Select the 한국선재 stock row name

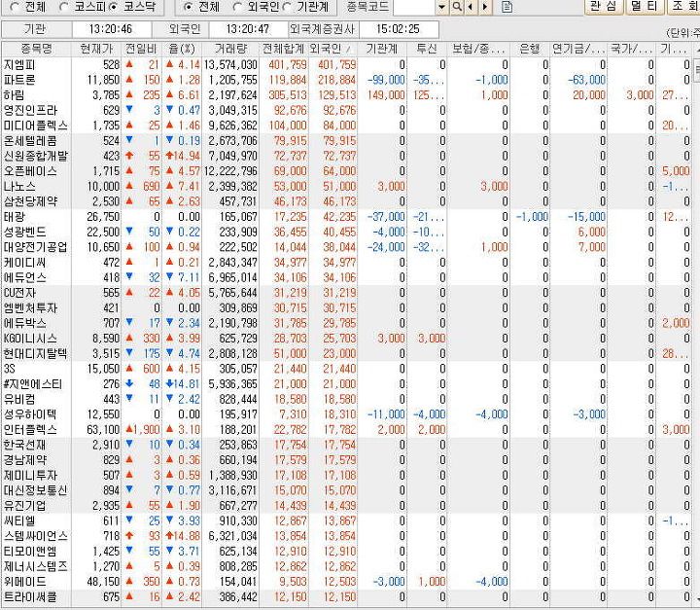(25, 445)
